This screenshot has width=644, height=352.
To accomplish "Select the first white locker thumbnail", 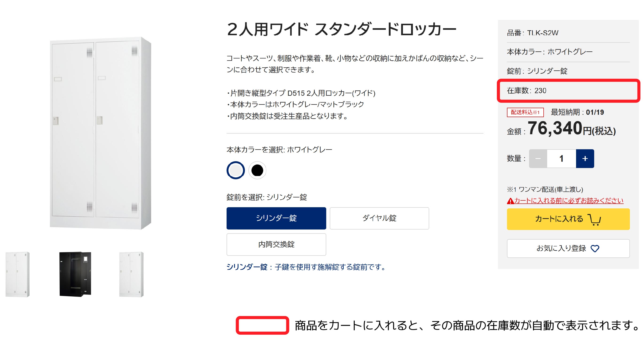I will (x=17, y=274).
